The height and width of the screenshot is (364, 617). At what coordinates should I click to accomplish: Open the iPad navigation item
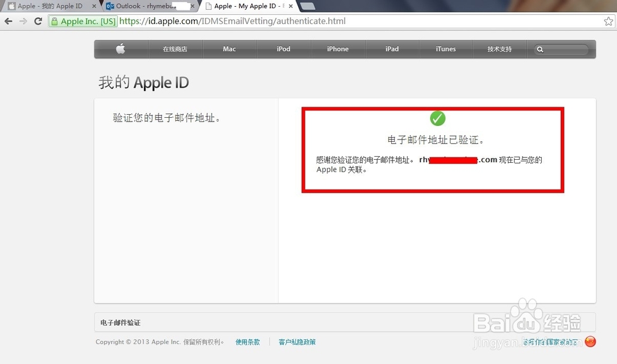392,49
